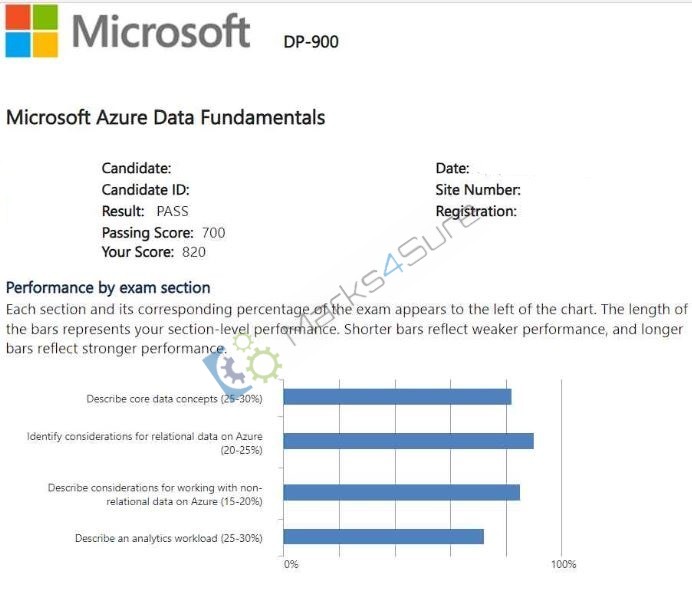Click the Site Number field label
Image resolution: width=692 pixels, height=590 pixels.
coord(478,190)
